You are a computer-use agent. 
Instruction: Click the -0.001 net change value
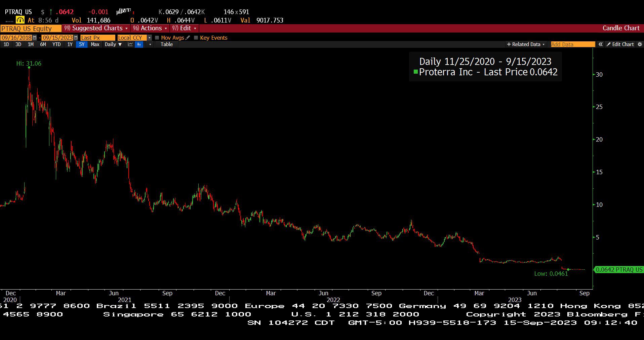[98, 12]
